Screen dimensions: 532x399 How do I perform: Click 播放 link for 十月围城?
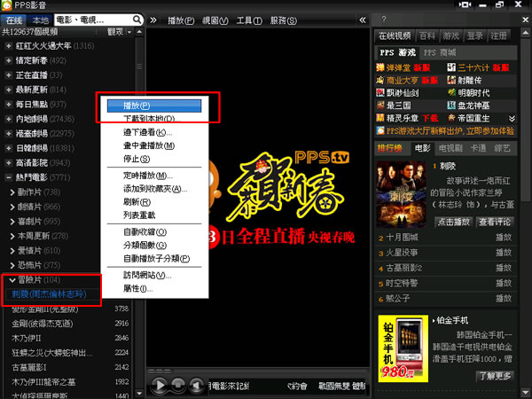pos(504,238)
